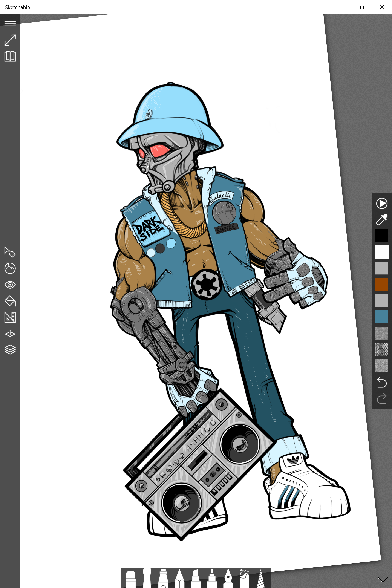Select the first gray texture swatch below blue
Image resolution: width=392 pixels, height=588 pixels.
381,333
